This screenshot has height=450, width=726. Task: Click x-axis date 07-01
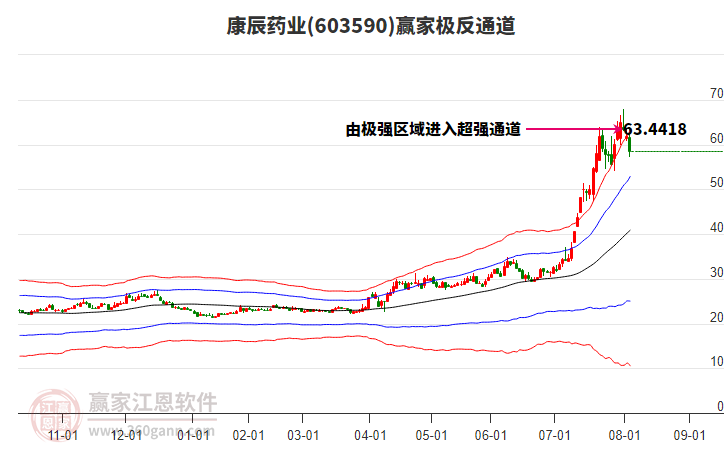coord(554,436)
